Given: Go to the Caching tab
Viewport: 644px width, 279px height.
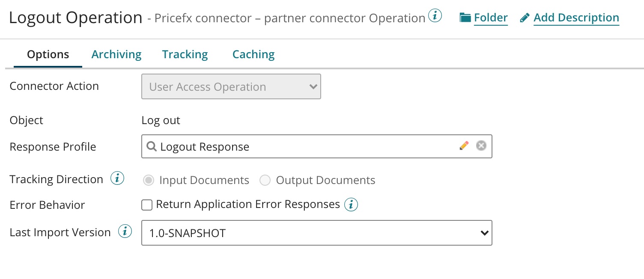Looking at the screenshot, I should tap(253, 54).
